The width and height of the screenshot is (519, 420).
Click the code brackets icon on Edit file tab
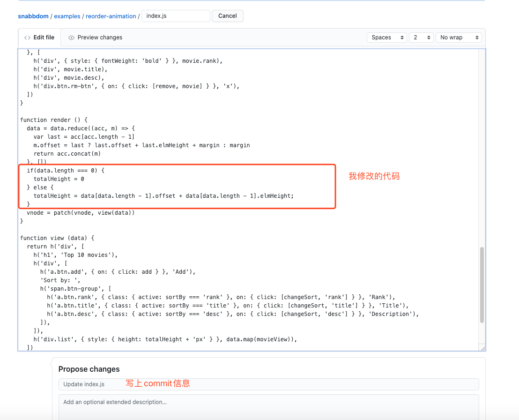coord(28,37)
